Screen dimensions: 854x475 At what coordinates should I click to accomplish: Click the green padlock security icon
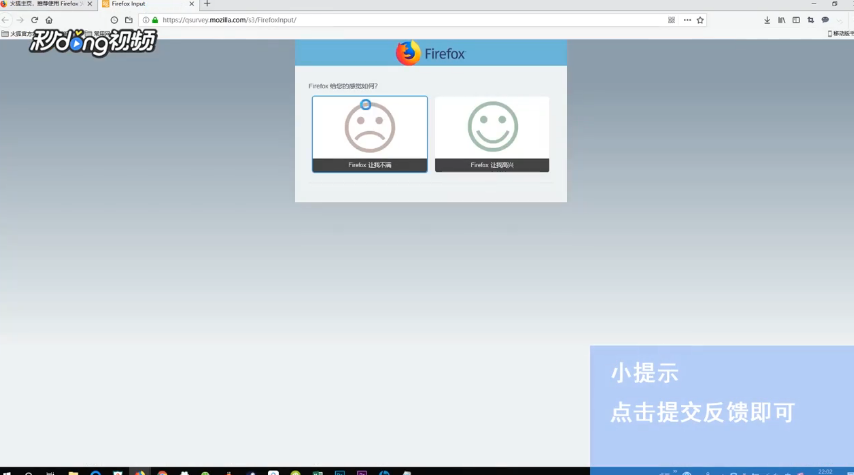click(155, 20)
